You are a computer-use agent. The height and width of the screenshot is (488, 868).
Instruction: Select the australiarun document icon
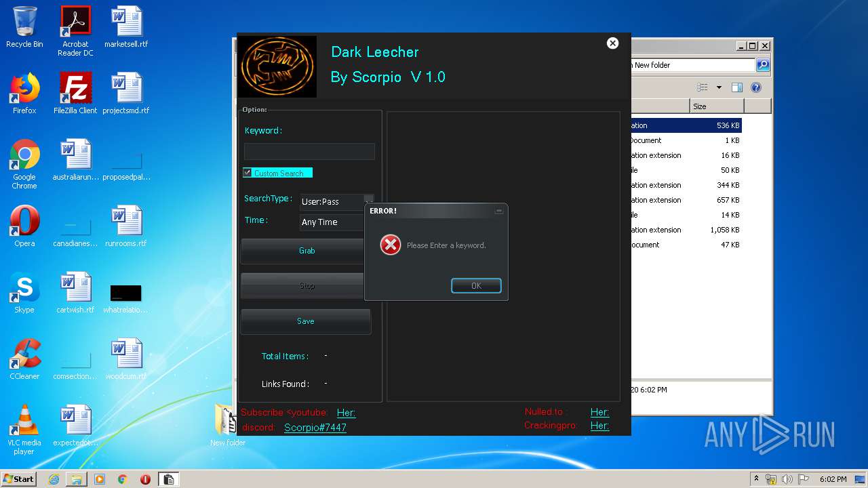[75, 161]
